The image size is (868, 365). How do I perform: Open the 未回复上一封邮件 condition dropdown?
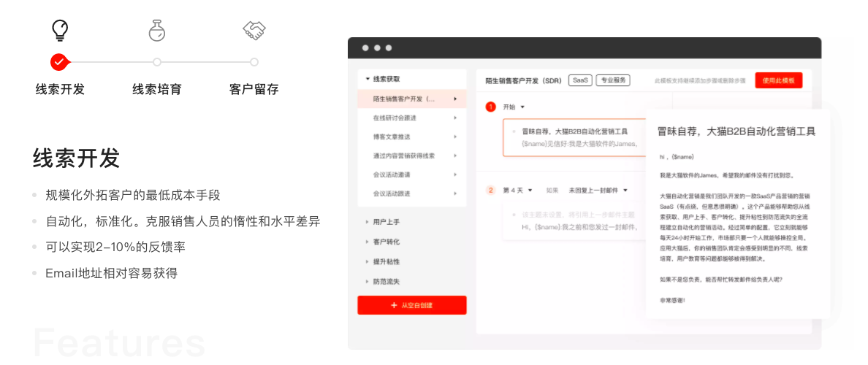[598, 191]
